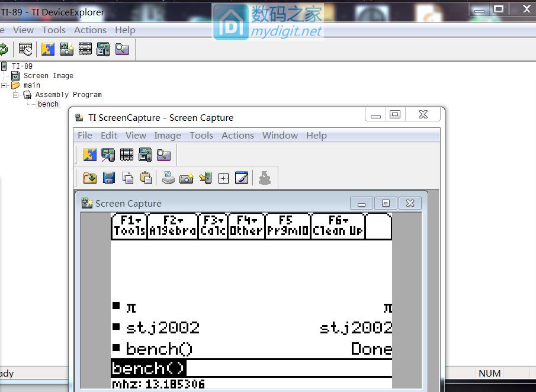
Task: Maximize the TI ScreenCapture window
Action: (395, 114)
